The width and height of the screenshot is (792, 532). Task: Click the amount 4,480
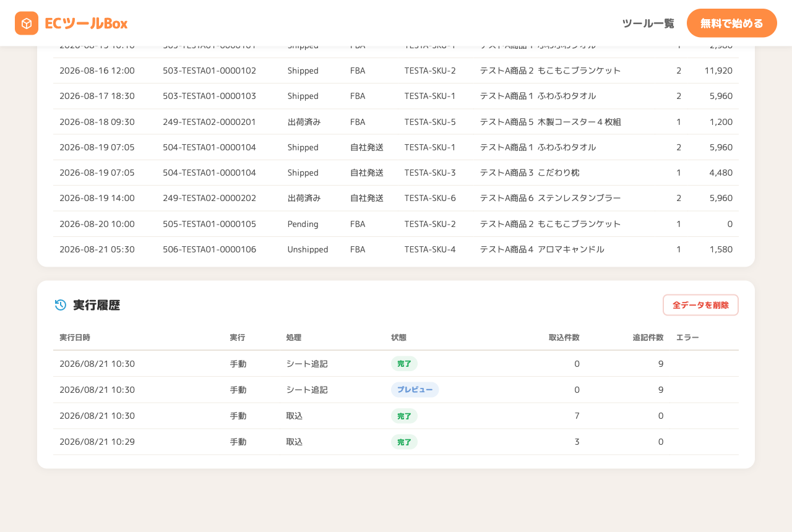coord(721,173)
